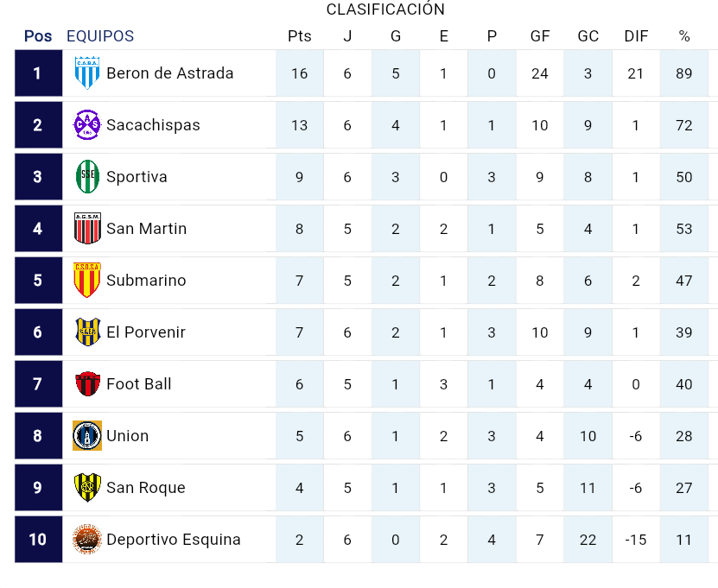Select the Foot Ball red-black crest
This screenshot has height=588, width=718.
tap(87, 383)
